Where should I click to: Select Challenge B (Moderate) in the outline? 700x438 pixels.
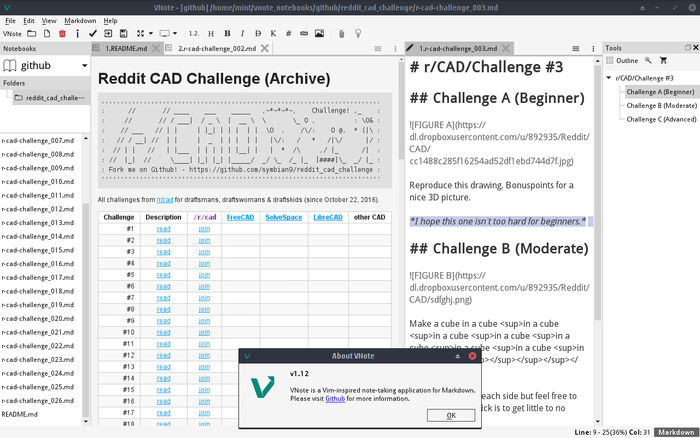pos(659,104)
